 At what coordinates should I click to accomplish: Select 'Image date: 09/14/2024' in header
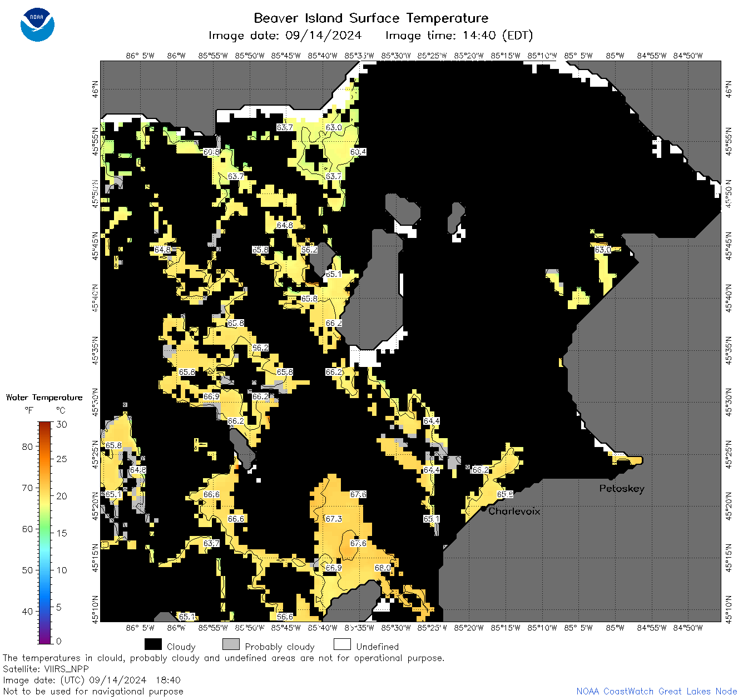click(285, 36)
